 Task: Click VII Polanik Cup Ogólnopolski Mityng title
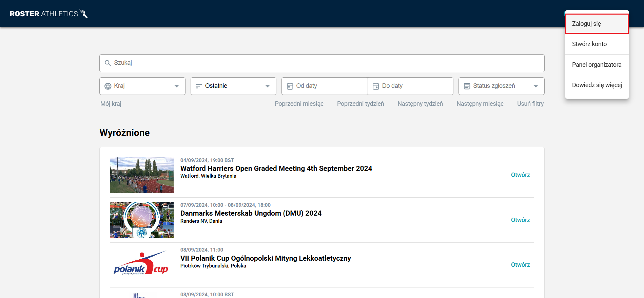pyautogui.click(x=266, y=258)
